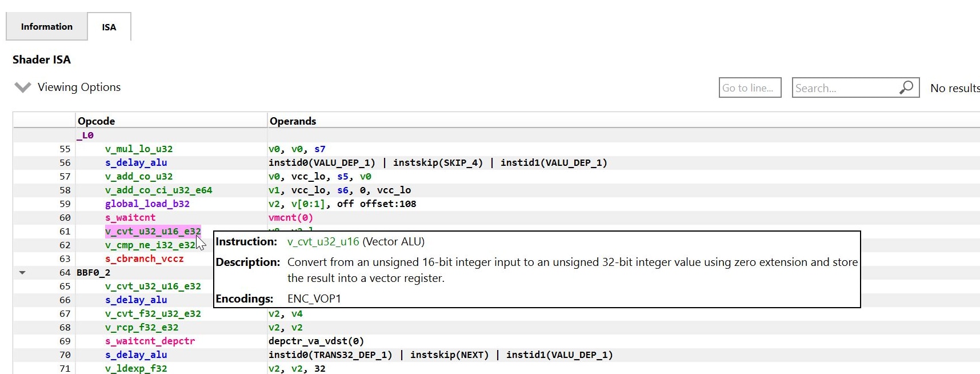Select the ISA tab
The width and height of the screenshot is (980, 374).
pos(109,27)
